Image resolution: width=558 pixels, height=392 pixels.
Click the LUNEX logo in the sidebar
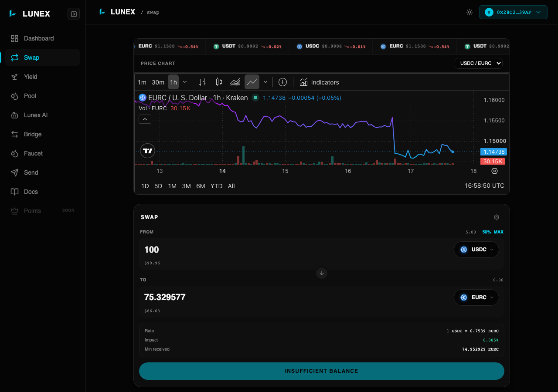coord(30,14)
